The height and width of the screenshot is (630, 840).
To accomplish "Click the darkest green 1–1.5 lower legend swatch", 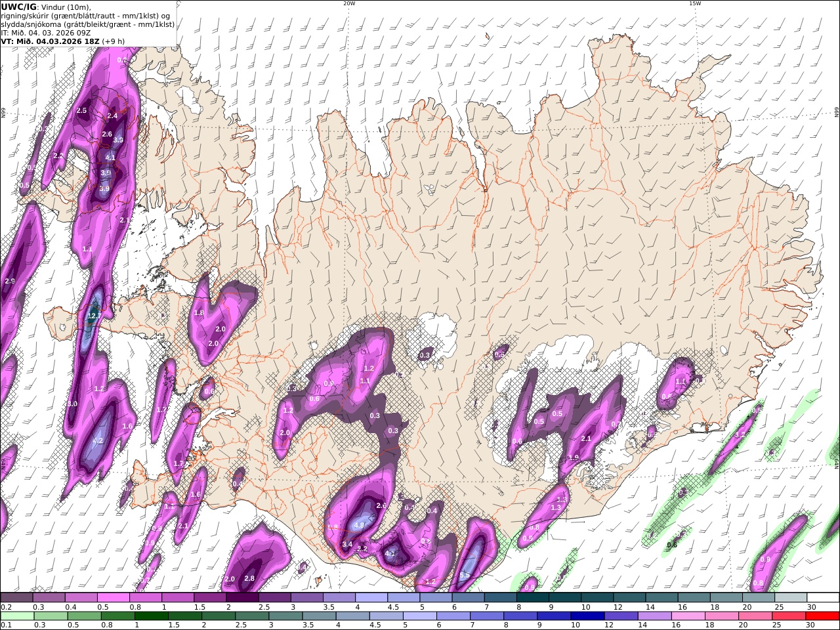I will tap(151, 616).
